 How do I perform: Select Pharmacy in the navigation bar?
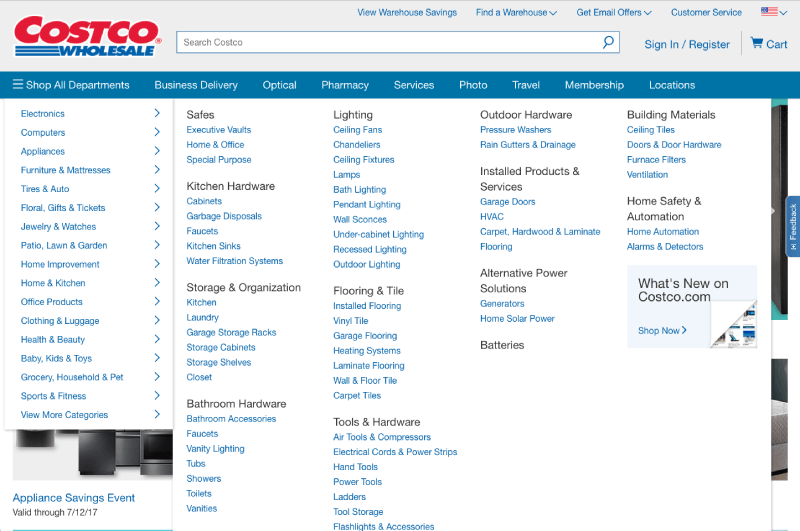coord(345,85)
